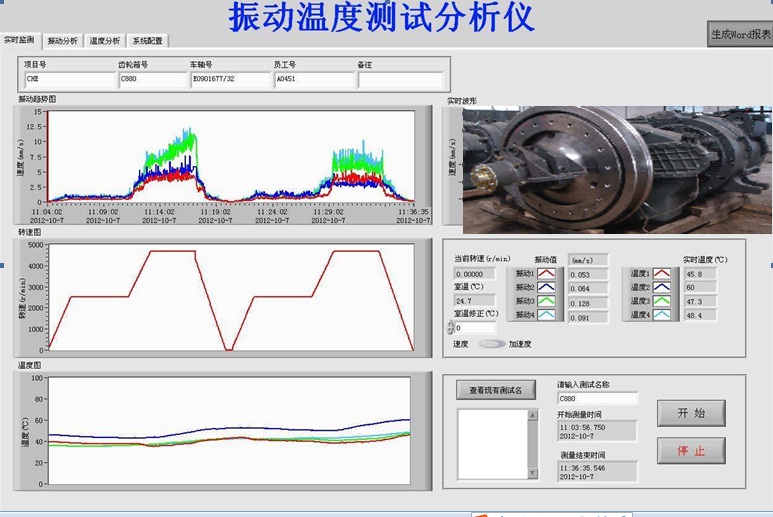Click the 温度1 red plot legend icon
The image size is (773, 517).
click(662, 273)
